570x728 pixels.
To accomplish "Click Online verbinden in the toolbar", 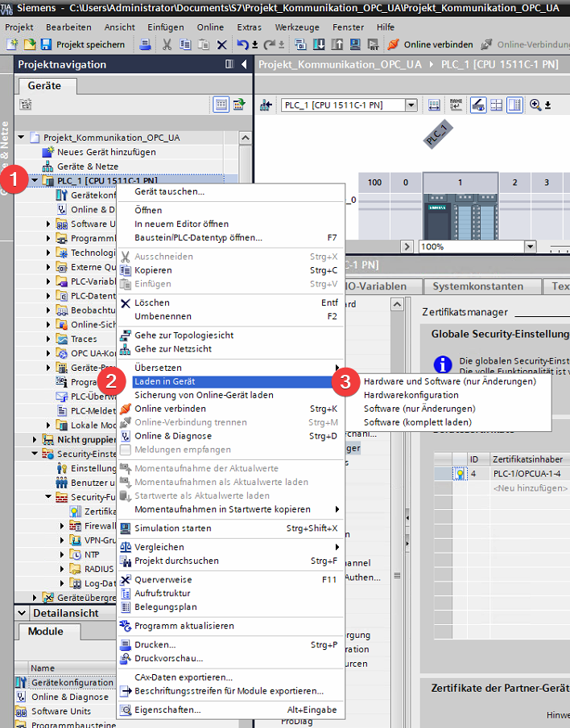I will pos(430,44).
